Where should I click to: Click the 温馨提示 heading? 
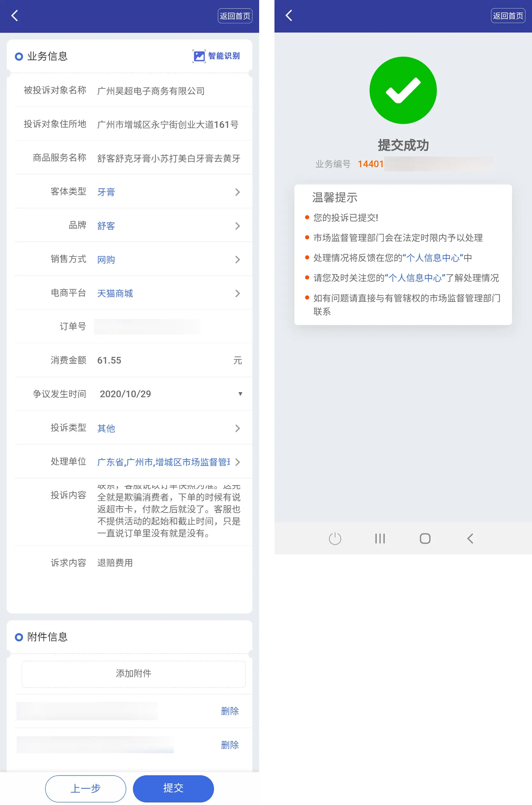[335, 197]
